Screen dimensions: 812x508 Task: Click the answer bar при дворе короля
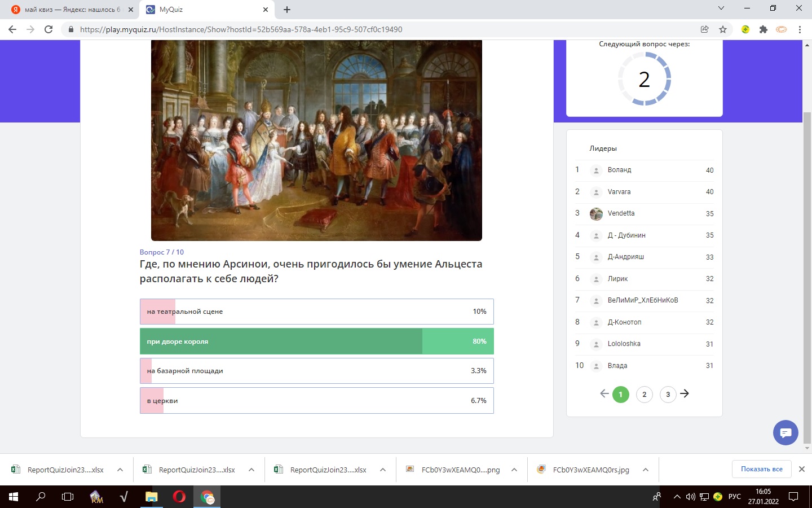pos(317,341)
